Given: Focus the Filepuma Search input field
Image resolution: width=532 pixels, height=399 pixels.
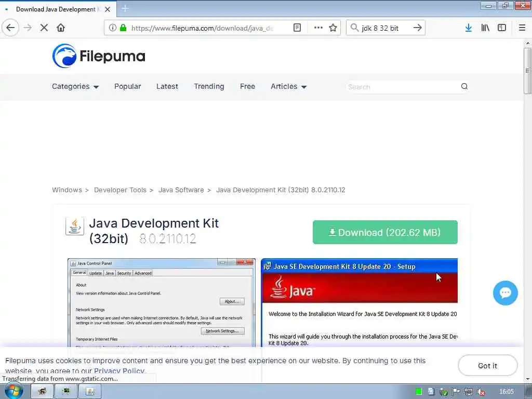Looking at the screenshot, I should coord(402,87).
